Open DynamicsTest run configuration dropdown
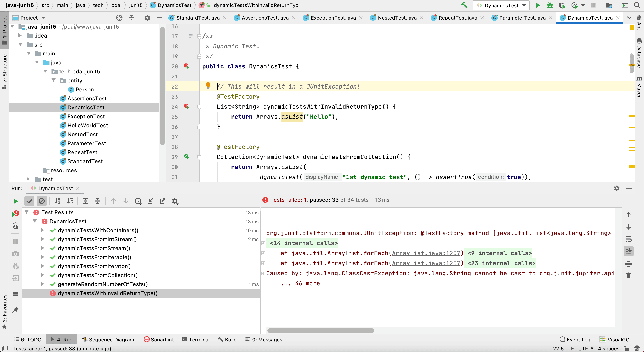 pos(501,5)
